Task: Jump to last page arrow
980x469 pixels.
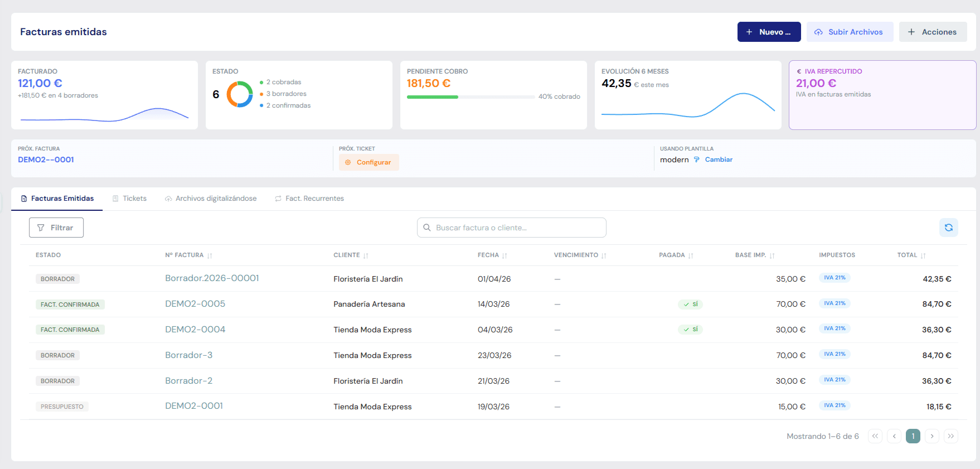Action: click(x=951, y=436)
